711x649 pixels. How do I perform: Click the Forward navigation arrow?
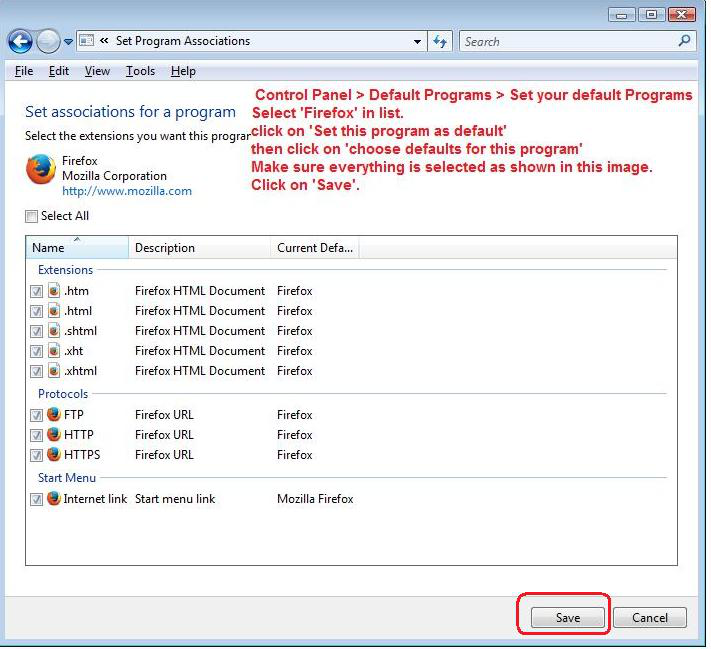[47, 42]
